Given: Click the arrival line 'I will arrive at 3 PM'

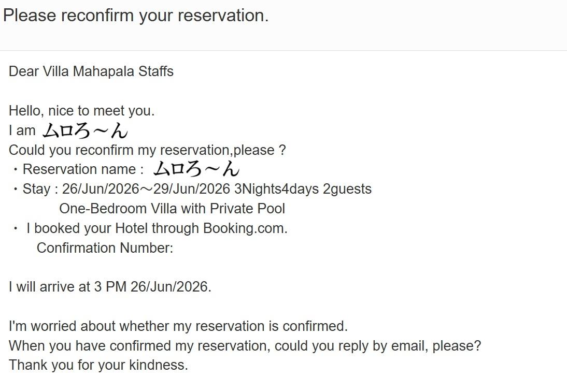Looking at the screenshot, I should point(67,287).
